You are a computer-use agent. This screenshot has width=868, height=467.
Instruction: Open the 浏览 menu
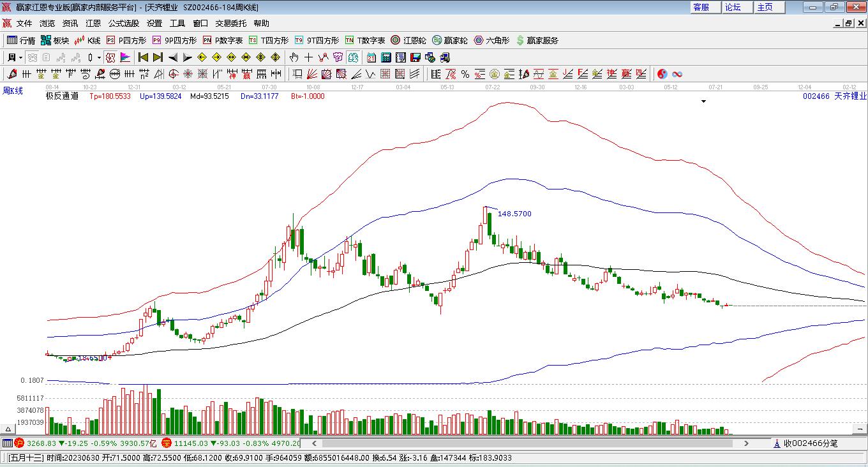click(x=47, y=23)
